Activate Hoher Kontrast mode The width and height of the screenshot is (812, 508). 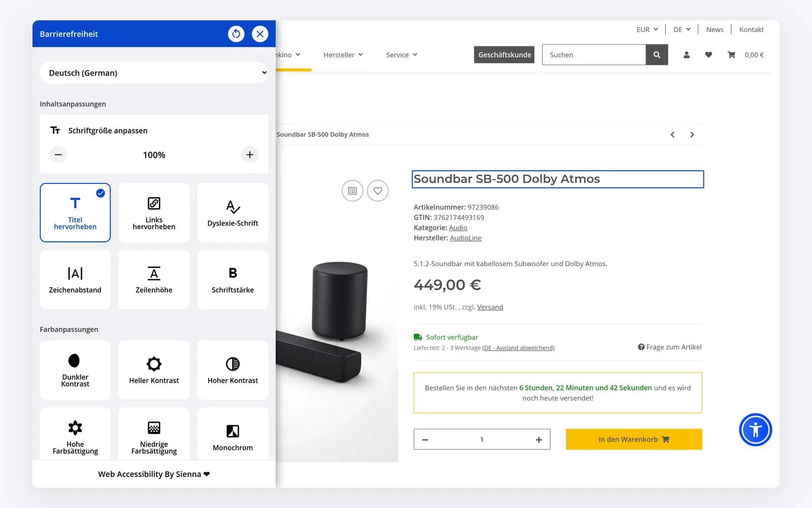233,370
